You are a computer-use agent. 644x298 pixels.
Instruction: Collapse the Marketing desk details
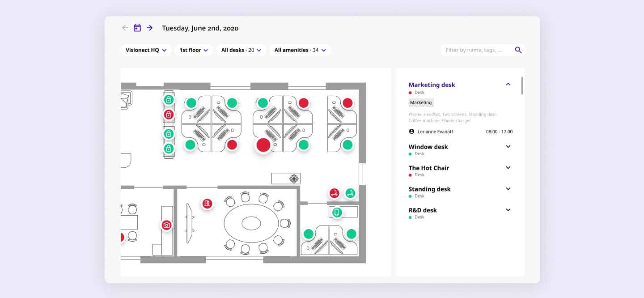click(x=508, y=84)
